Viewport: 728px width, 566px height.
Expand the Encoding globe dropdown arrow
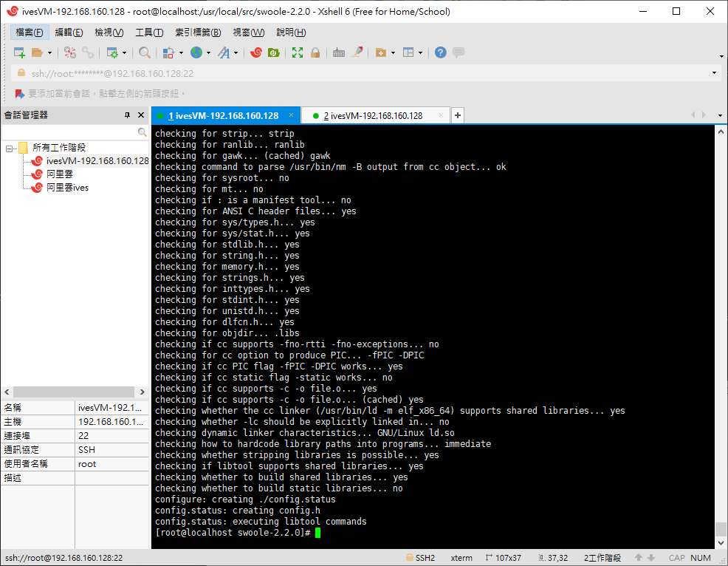tap(208, 53)
